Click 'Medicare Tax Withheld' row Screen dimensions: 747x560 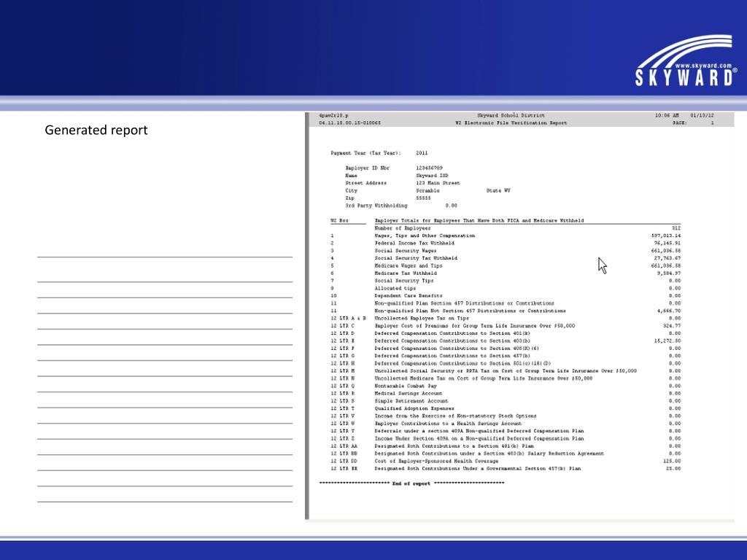coord(506,273)
